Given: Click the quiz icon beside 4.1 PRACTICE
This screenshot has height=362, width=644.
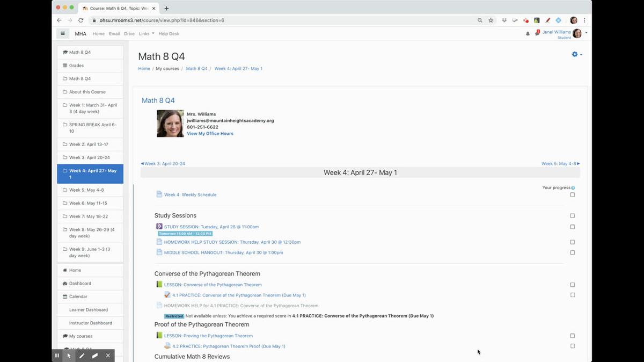Looking at the screenshot, I should (167, 295).
